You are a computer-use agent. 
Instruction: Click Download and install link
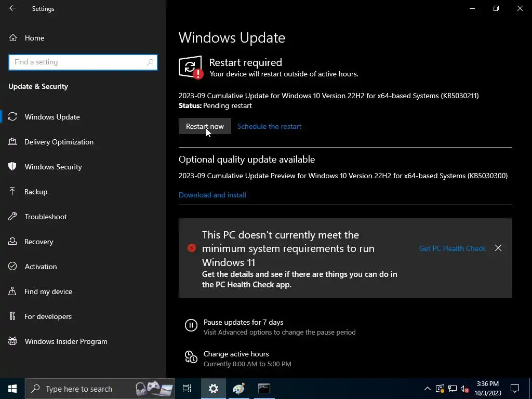coord(212,195)
